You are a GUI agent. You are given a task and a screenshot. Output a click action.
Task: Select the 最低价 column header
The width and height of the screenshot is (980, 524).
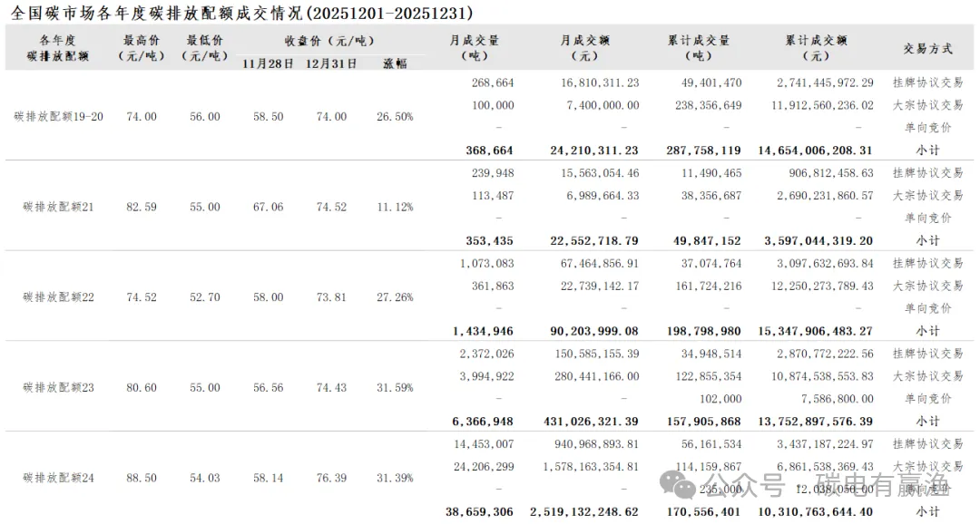pyautogui.click(x=204, y=48)
